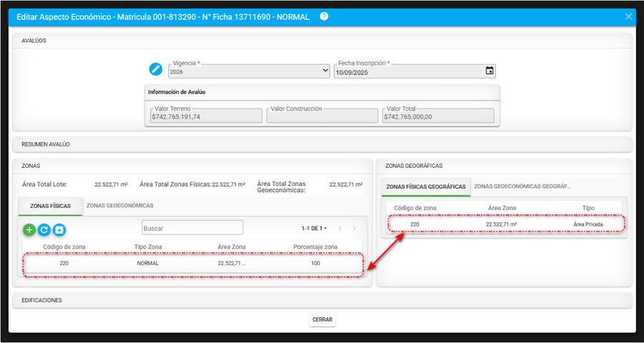
Task: Open the Vigencia dropdown
Action: (249, 71)
